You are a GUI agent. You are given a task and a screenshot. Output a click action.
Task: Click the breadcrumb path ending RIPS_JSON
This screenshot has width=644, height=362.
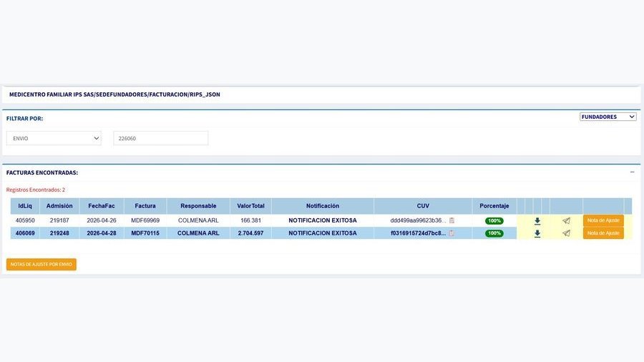coord(114,94)
